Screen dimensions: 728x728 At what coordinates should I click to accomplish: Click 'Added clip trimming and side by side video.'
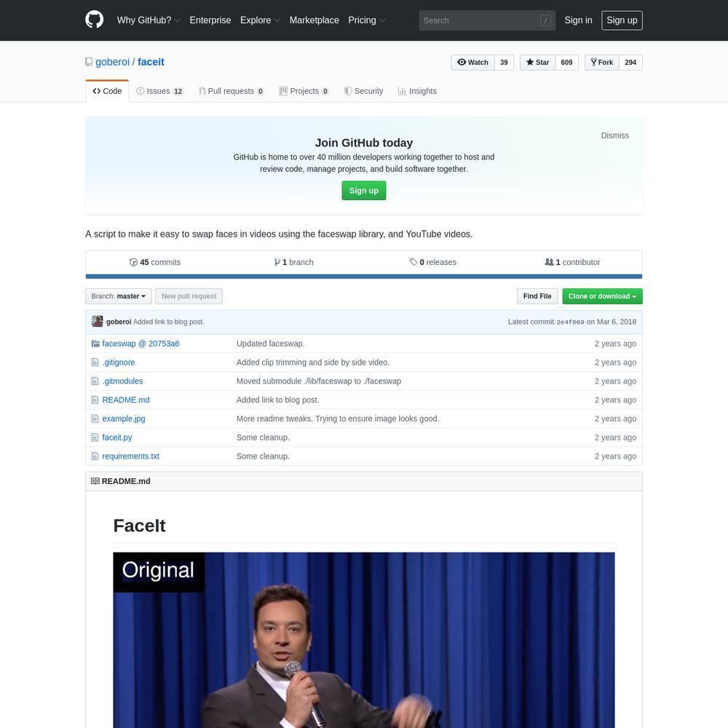coord(313,362)
